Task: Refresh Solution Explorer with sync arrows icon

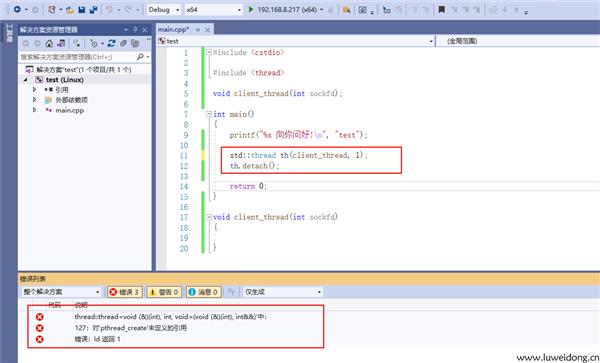Action: click(111, 44)
